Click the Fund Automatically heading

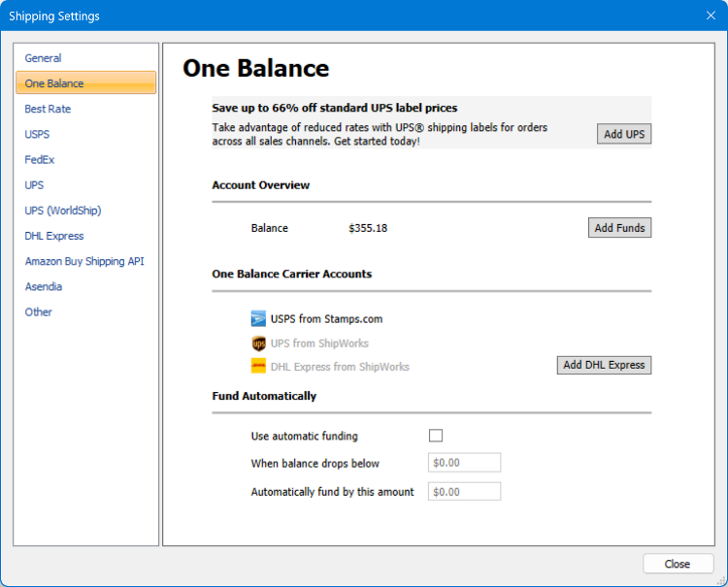[264, 396]
